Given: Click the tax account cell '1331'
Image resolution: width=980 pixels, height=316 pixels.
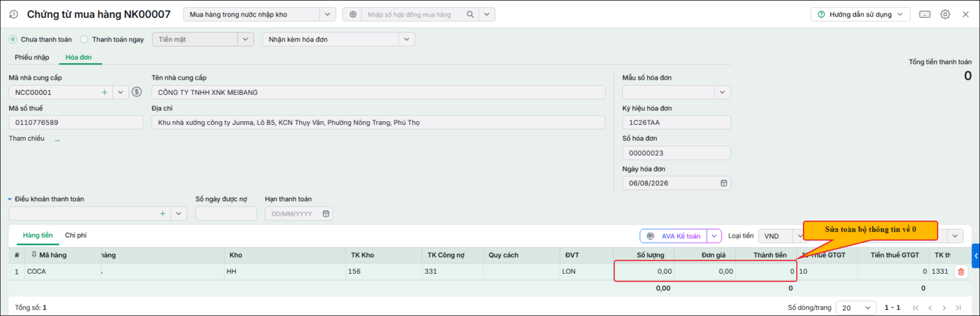Looking at the screenshot, I should (940, 271).
